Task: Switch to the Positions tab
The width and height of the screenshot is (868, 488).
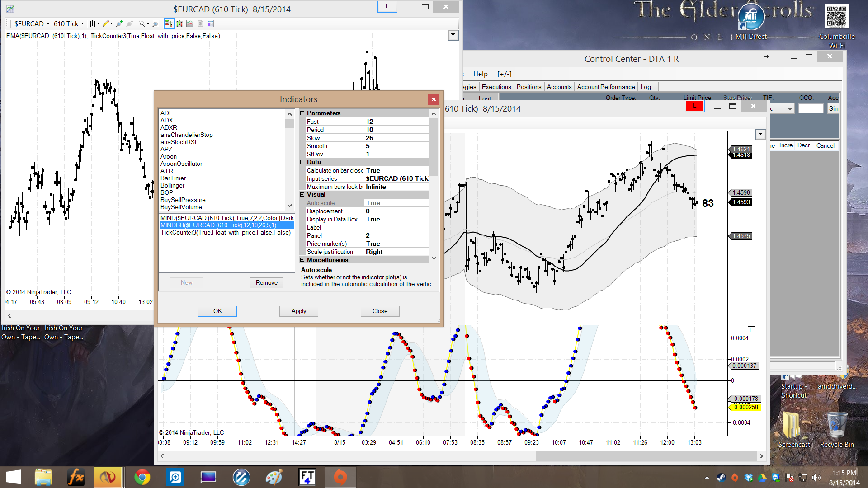Action: 528,87
